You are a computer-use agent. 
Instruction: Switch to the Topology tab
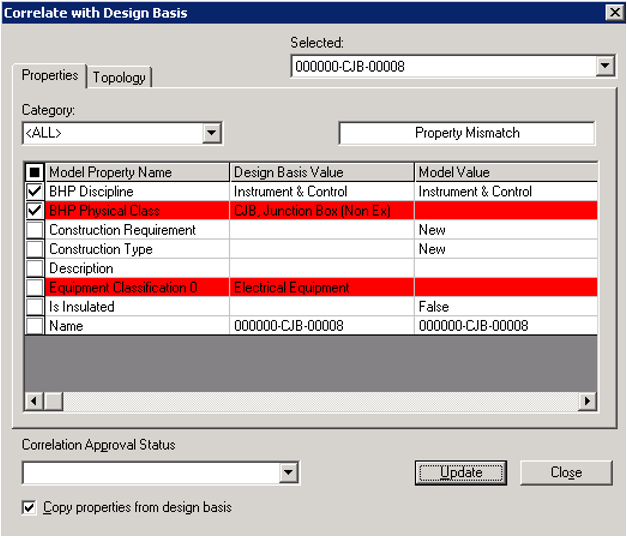point(119,77)
